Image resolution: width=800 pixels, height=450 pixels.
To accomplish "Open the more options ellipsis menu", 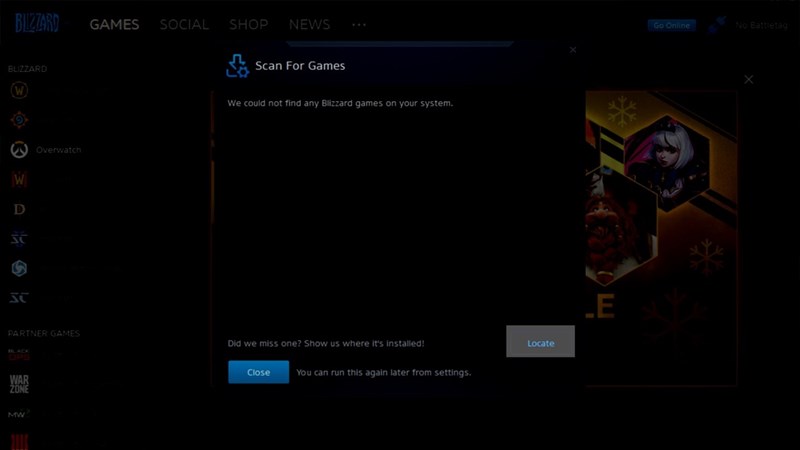I will [x=359, y=24].
